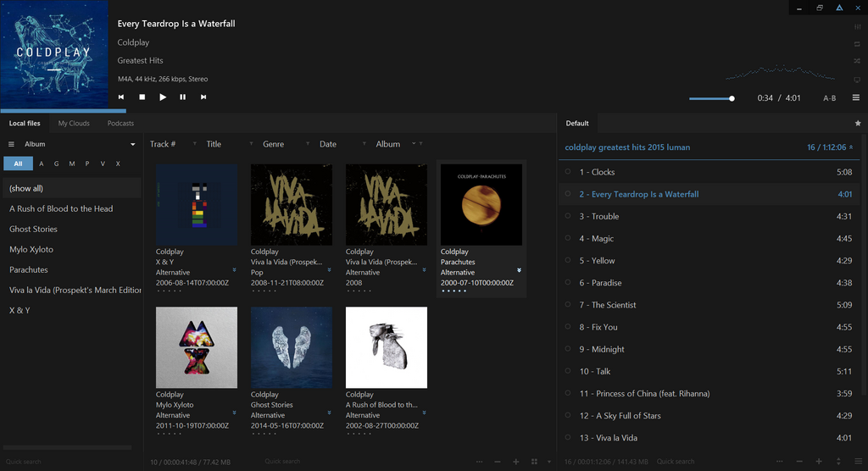Click the monitor icon below shuffle
This screenshot has height=471, width=868.
coord(858,80)
